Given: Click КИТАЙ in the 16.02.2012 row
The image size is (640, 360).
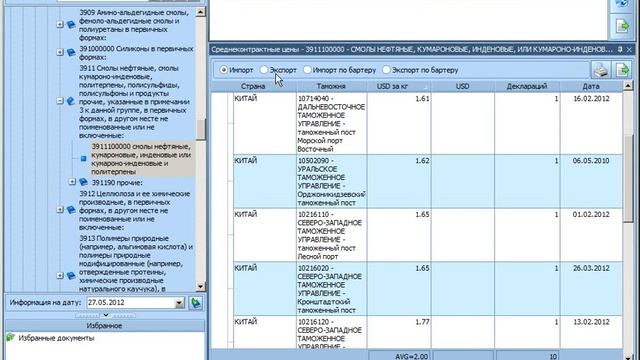Looking at the screenshot, I should [x=246, y=98].
